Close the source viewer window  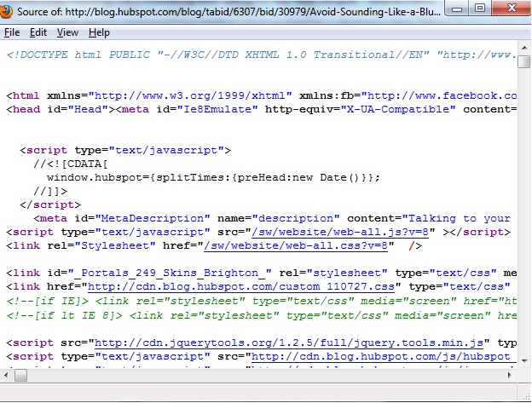click(509, 9)
